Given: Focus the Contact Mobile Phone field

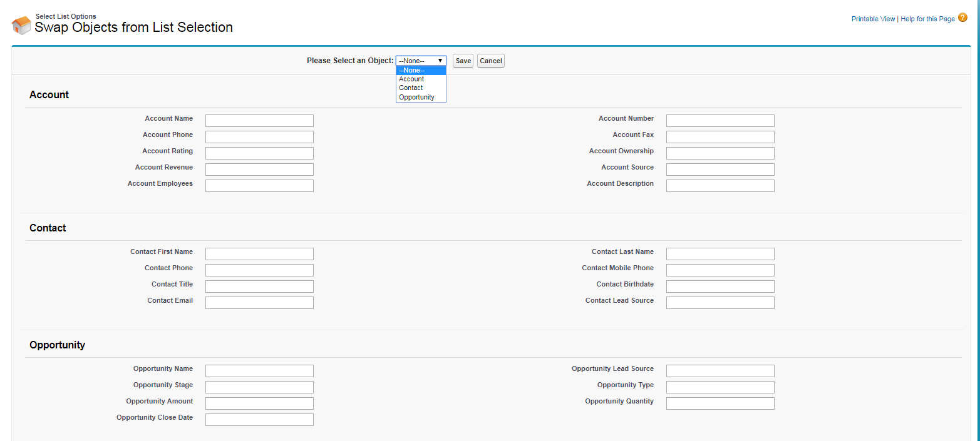Looking at the screenshot, I should click(x=720, y=270).
